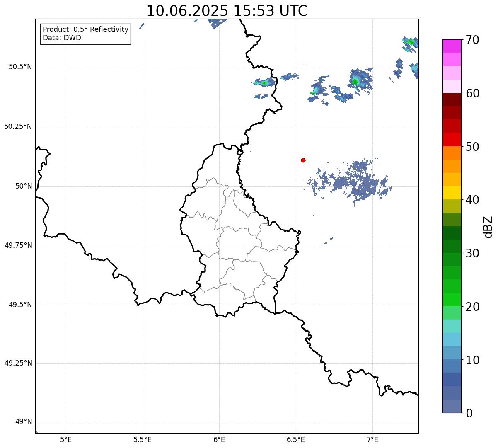The width and height of the screenshot is (498, 448).
Task: Click the colorbar tick label "30"
Action: [x=472, y=253]
